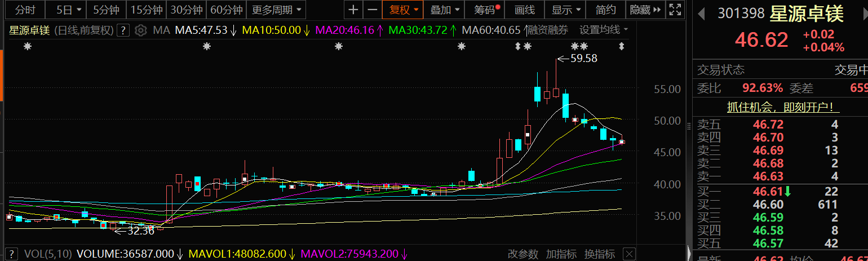The height and width of the screenshot is (261, 868).
Task: Select 买一 price 46.61
Action: [768, 192]
